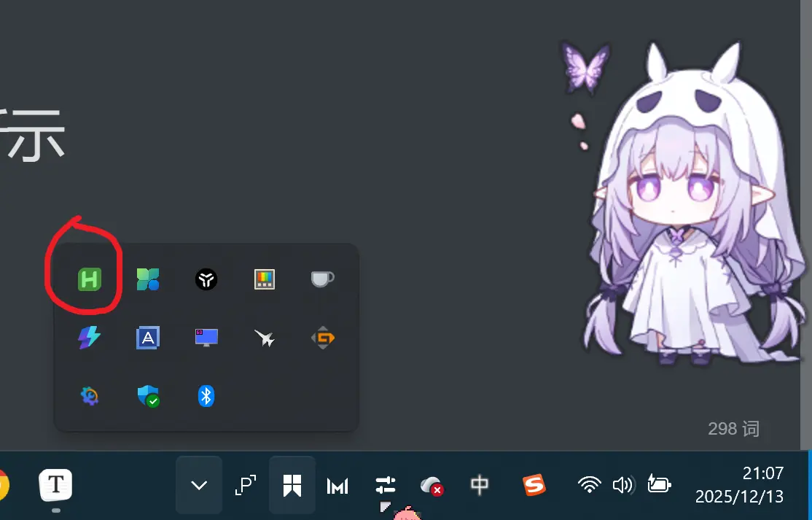Click the blue letter A tray icon
This screenshot has width=812, height=520.
pyautogui.click(x=147, y=338)
